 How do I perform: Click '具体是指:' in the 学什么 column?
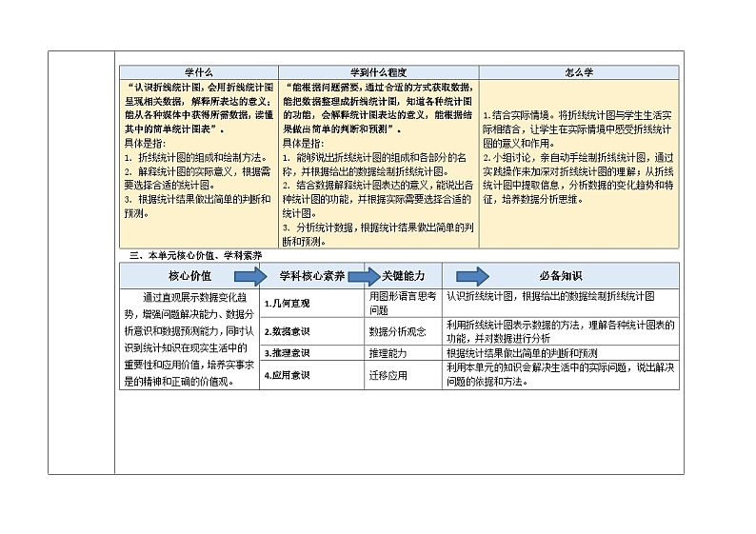[x=145, y=143]
